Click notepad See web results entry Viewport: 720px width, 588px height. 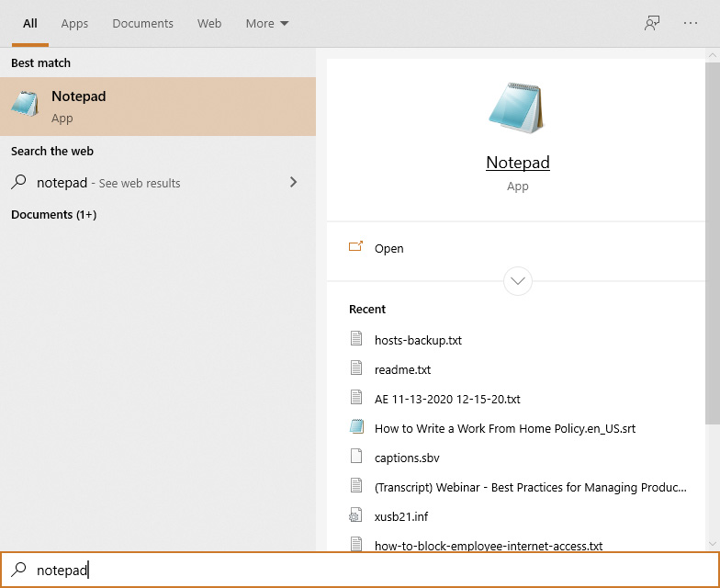(158, 183)
